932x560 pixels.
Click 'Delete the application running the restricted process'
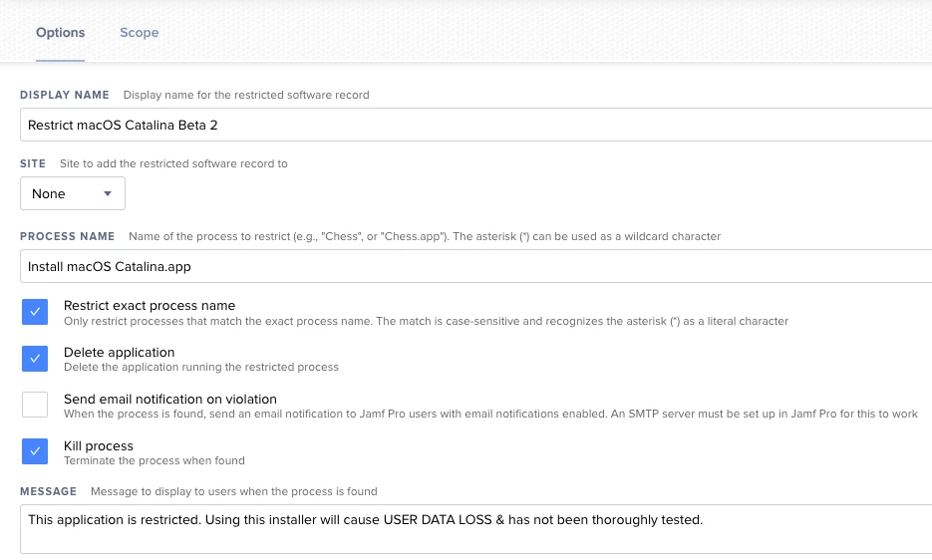tap(201, 367)
